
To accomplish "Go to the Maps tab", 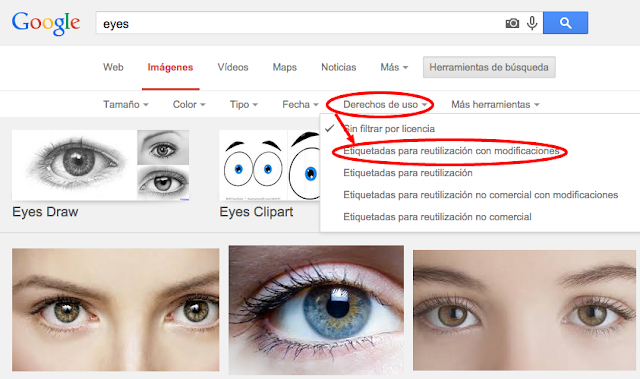I will (x=284, y=67).
